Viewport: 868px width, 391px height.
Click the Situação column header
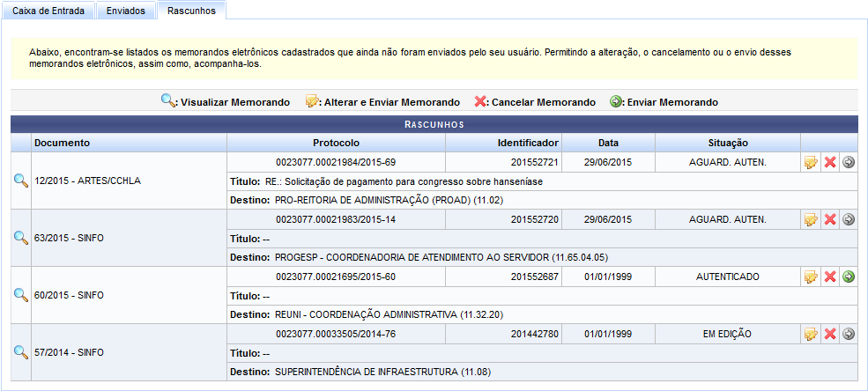728,143
